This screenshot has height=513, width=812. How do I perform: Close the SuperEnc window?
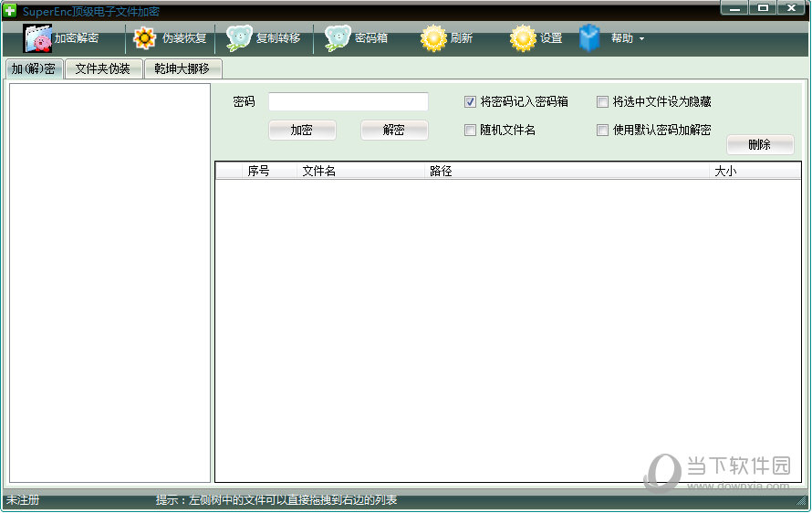coord(791,8)
